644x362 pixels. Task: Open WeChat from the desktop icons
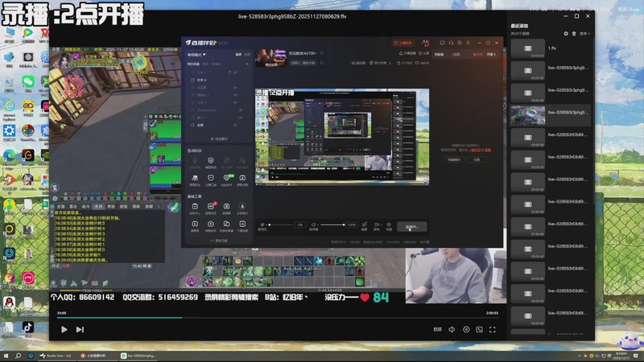pos(28,82)
